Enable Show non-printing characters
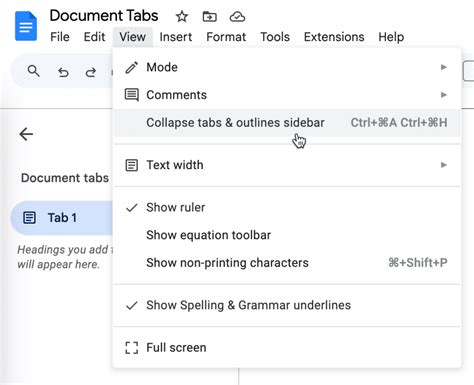 pos(287,263)
